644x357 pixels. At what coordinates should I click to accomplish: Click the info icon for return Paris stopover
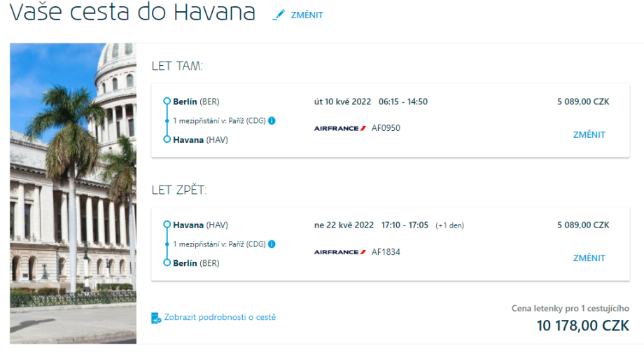[x=272, y=244]
